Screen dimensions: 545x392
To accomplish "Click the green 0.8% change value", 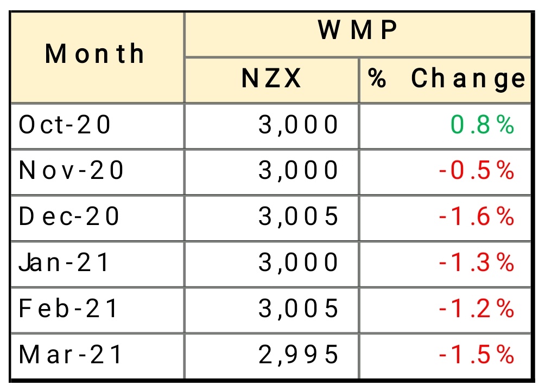I will [482, 125].
